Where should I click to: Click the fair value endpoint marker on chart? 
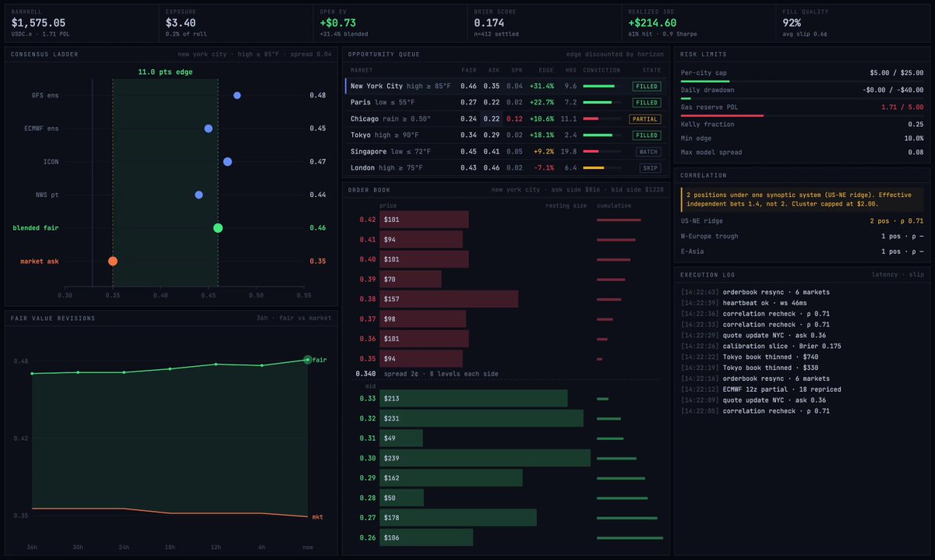click(308, 359)
